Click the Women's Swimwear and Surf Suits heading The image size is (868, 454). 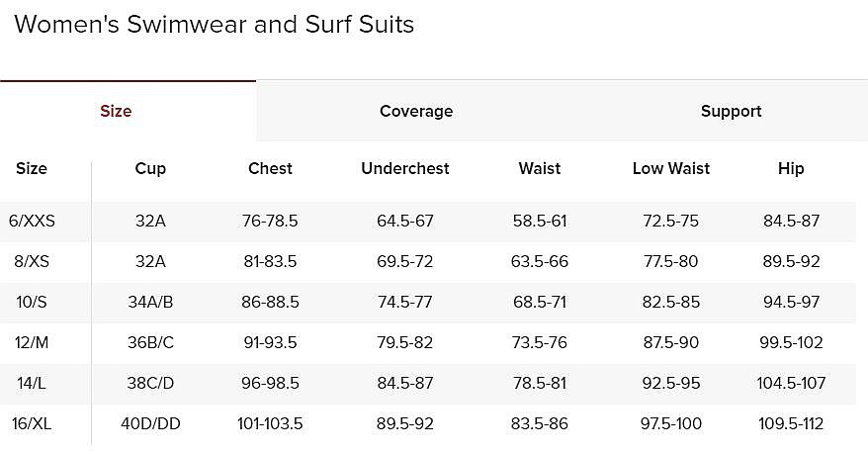coord(215,25)
